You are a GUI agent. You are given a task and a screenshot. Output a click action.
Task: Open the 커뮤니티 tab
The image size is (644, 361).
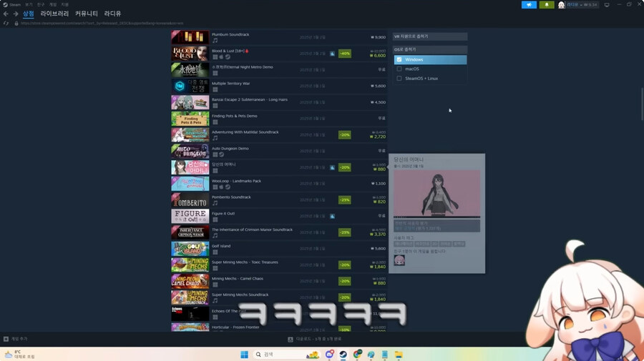pos(87,14)
